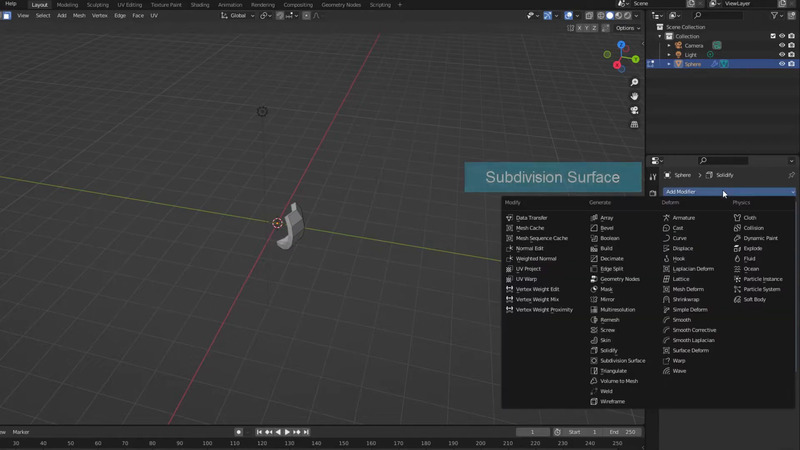
Task: Hide the Camera in the outliner
Action: [x=782, y=45]
